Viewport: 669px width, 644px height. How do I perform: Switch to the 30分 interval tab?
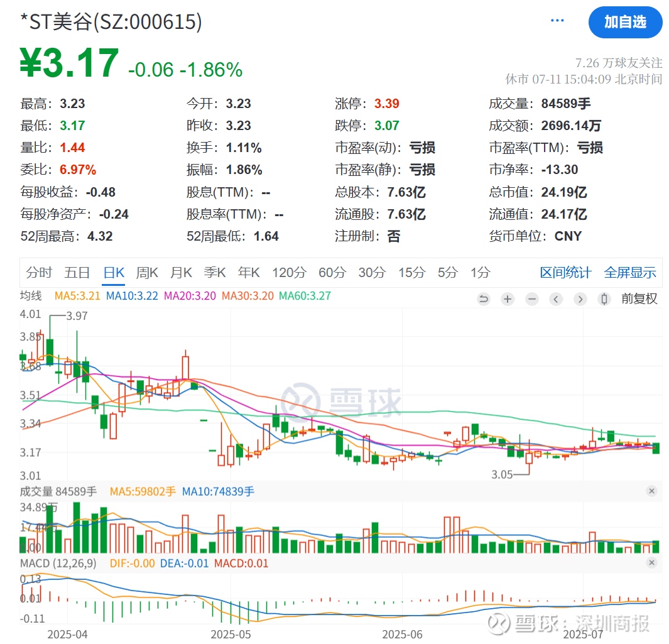(x=372, y=272)
